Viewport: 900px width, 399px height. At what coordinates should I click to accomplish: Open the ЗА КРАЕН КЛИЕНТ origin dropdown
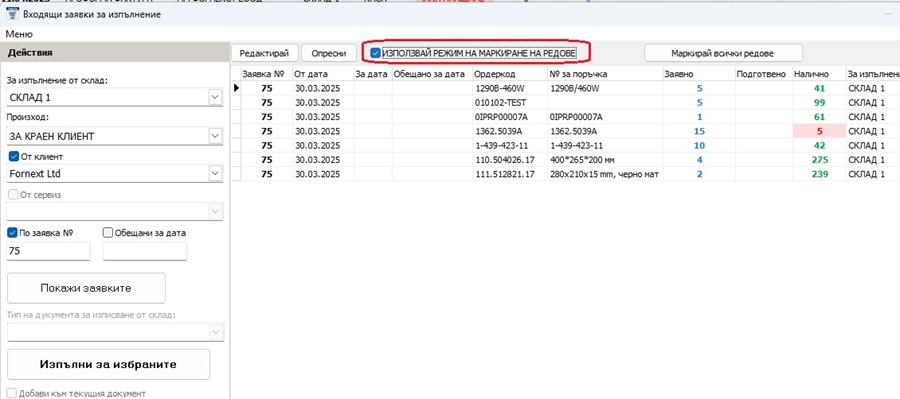pyautogui.click(x=215, y=137)
